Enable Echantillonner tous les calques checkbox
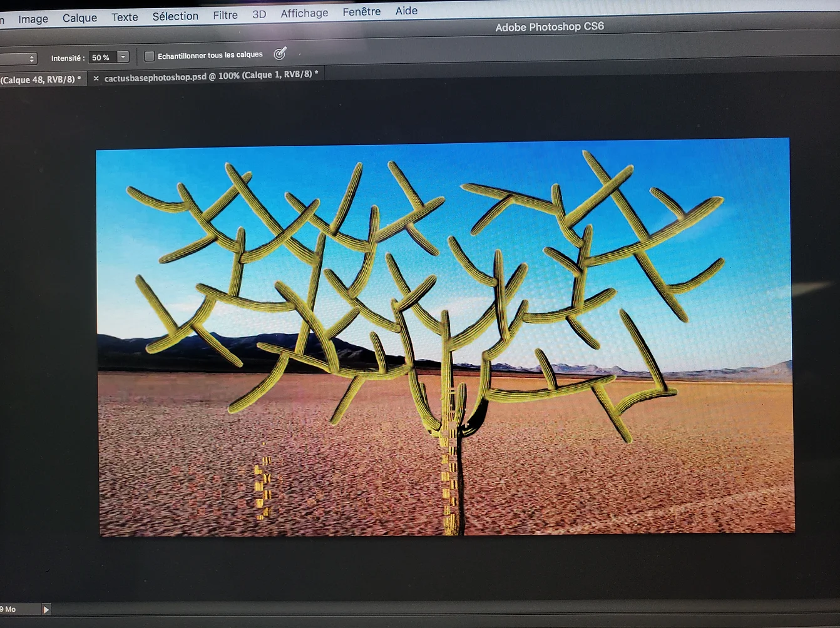 click(150, 56)
